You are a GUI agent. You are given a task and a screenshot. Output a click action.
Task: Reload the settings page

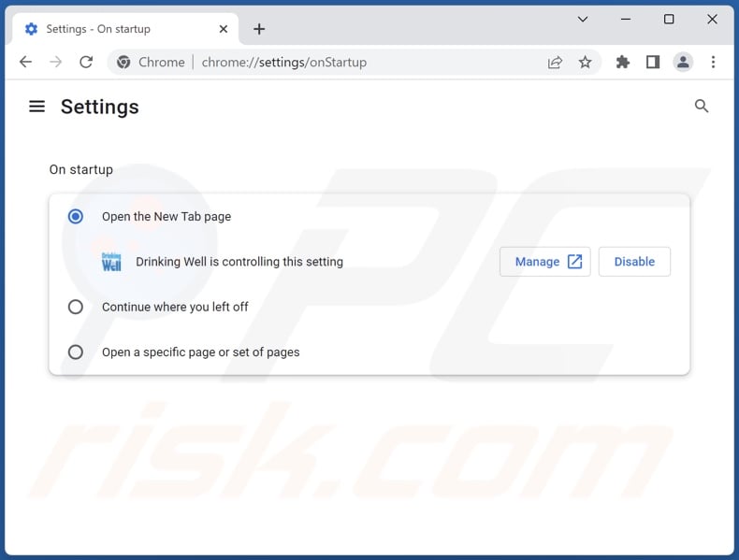tap(86, 62)
